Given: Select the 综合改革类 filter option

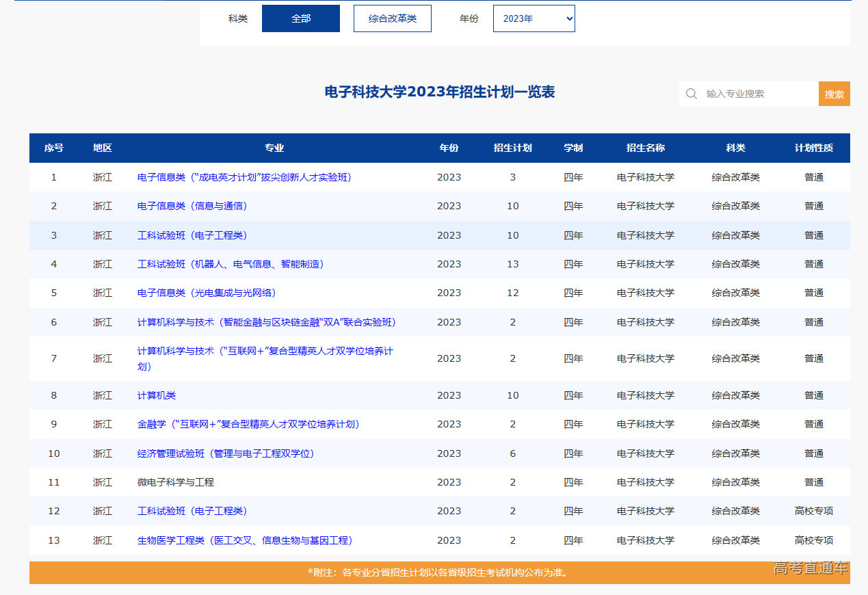Looking at the screenshot, I should click(392, 18).
